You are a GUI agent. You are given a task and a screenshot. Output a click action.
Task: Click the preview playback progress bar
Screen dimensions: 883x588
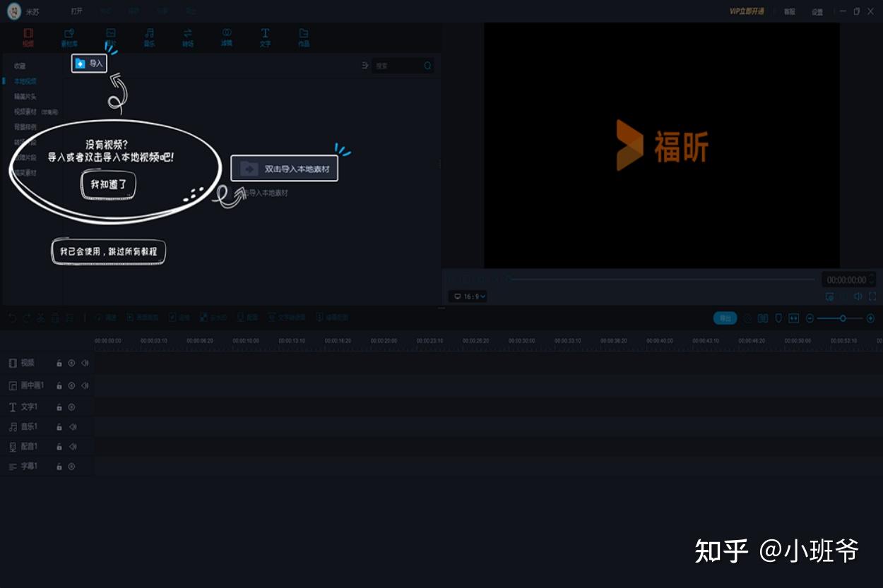point(662,280)
